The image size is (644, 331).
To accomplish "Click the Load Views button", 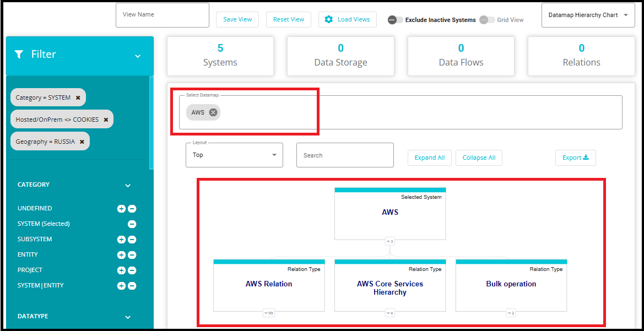I will [347, 19].
